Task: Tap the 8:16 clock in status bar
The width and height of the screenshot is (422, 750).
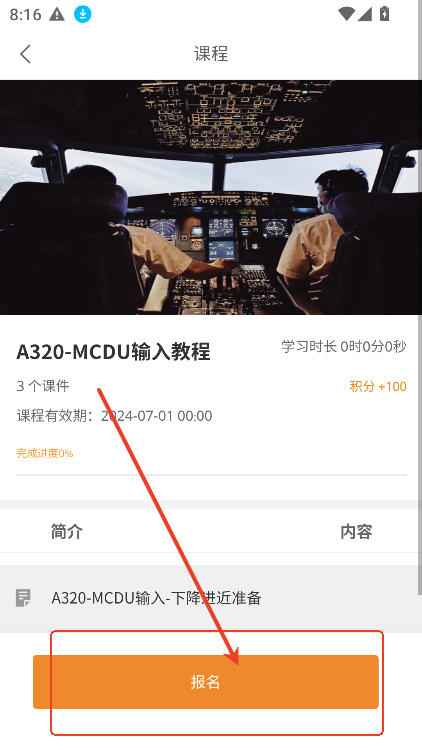Action: (25, 14)
